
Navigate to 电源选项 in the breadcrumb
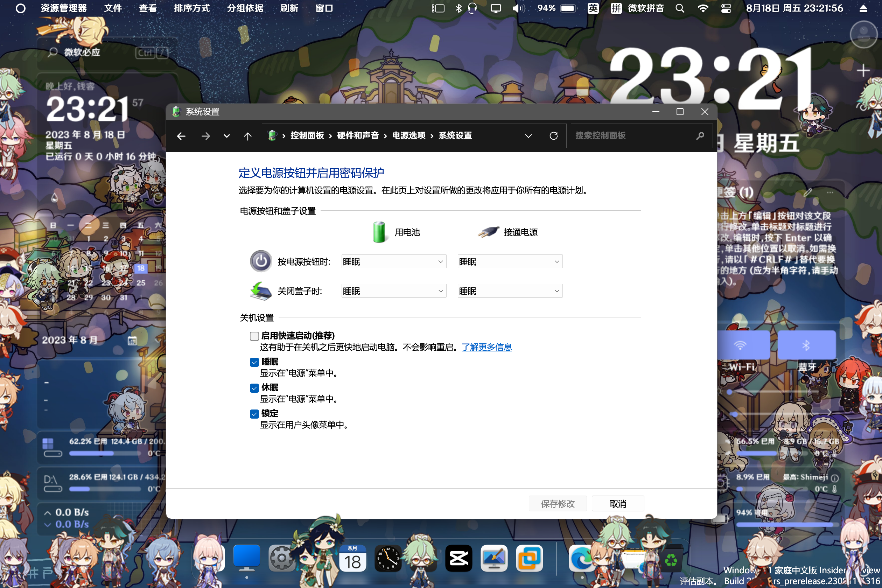point(409,135)
